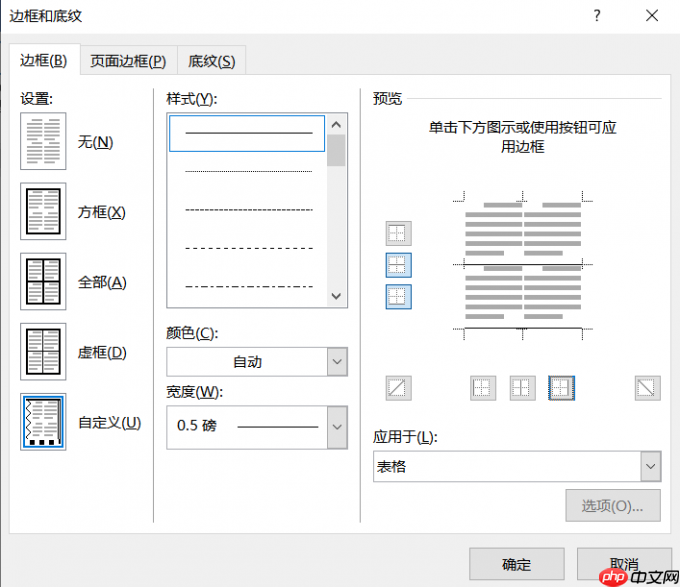Toggle the left border button in preview
680x587 pixels.
click(483, 388)
